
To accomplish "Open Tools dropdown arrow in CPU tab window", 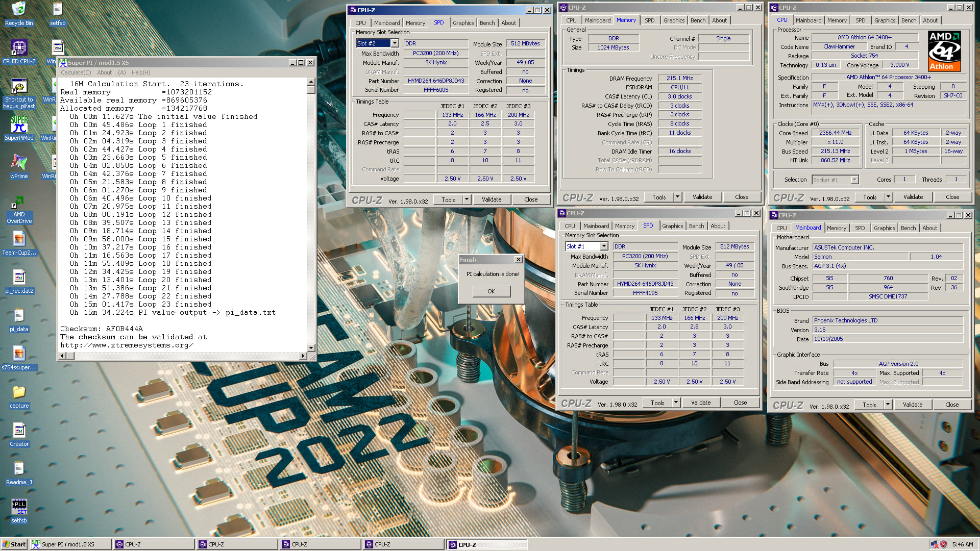I will pyautogui.click(x=888, y=197).
